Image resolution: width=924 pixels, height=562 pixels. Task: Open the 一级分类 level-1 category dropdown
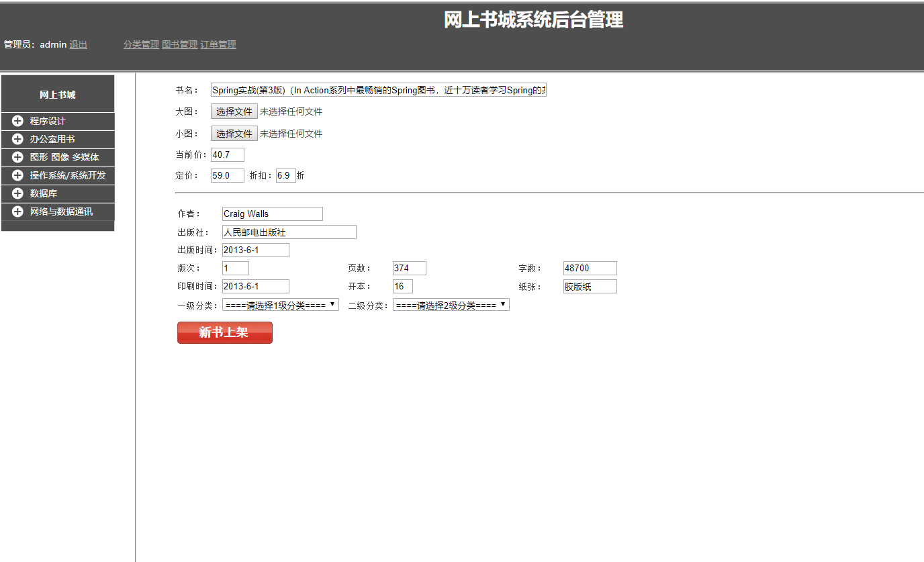click(x=281, y=304)
